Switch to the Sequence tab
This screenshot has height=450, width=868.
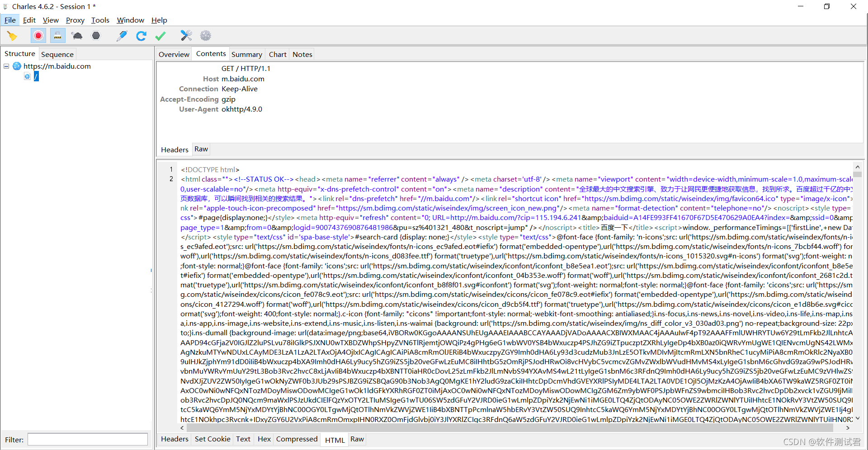click(x=57, y=54)
